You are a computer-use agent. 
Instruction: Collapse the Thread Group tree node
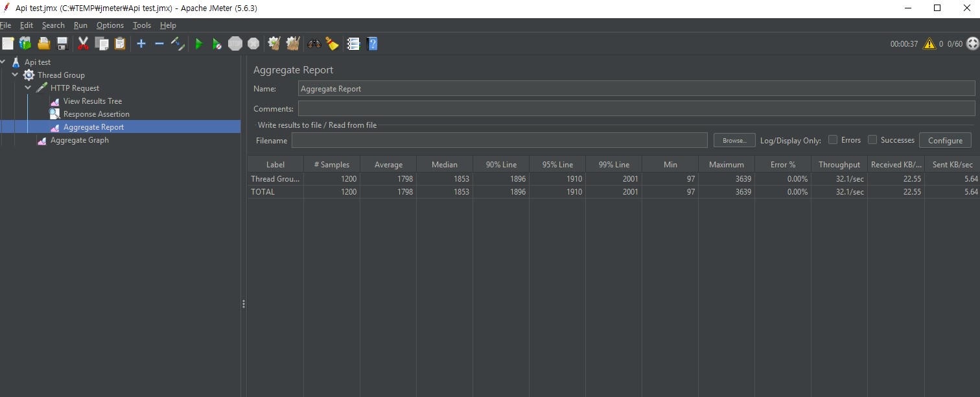coord(15,75)
